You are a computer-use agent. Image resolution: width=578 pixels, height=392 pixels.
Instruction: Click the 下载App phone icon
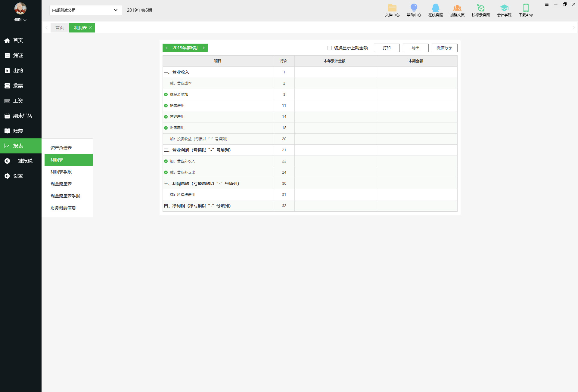coord(526,8)
